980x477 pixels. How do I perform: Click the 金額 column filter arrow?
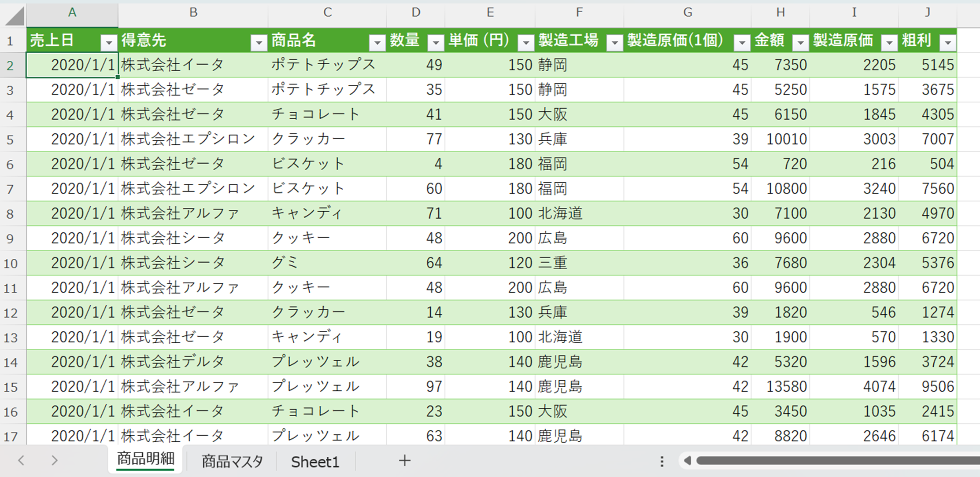[x=800, y=42]
